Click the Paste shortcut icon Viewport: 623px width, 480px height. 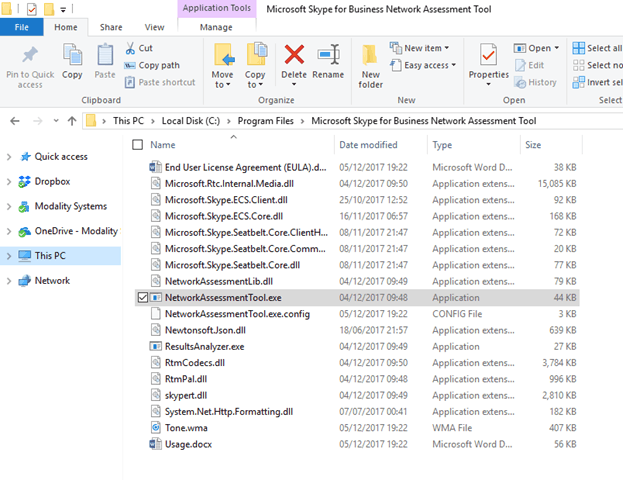[x=130, y=82]
